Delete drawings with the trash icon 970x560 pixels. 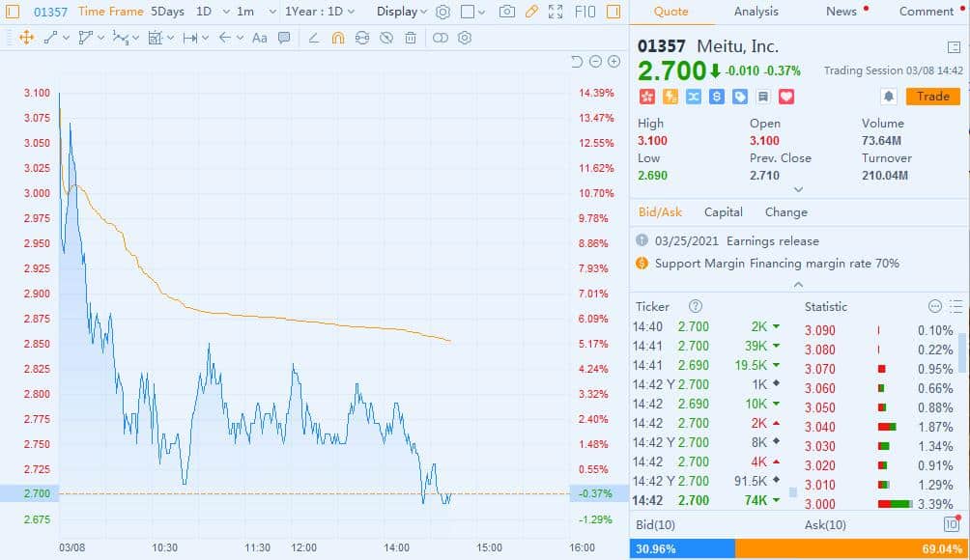pos(411,38)
